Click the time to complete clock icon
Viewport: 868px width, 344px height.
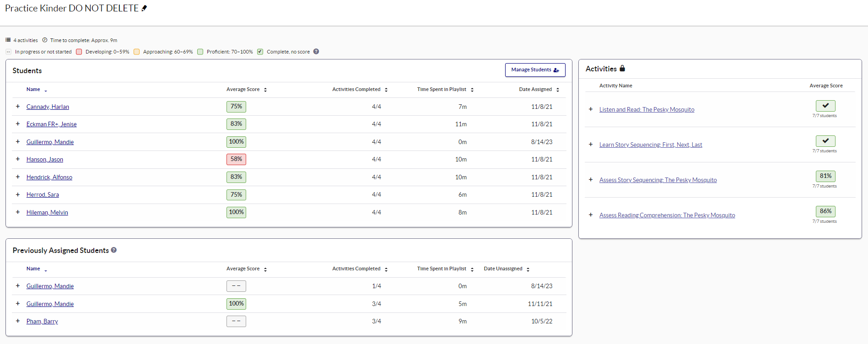coord(45,40)
